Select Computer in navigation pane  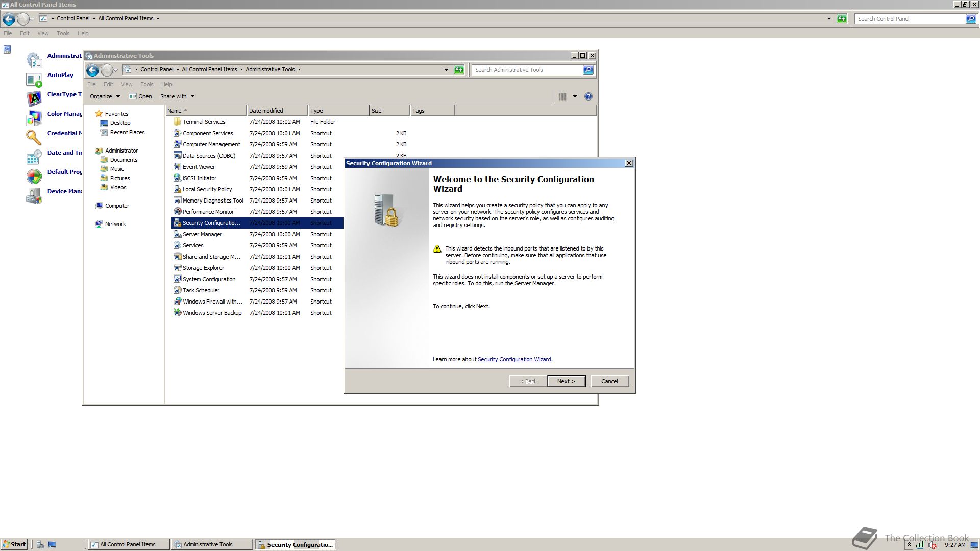117,206
